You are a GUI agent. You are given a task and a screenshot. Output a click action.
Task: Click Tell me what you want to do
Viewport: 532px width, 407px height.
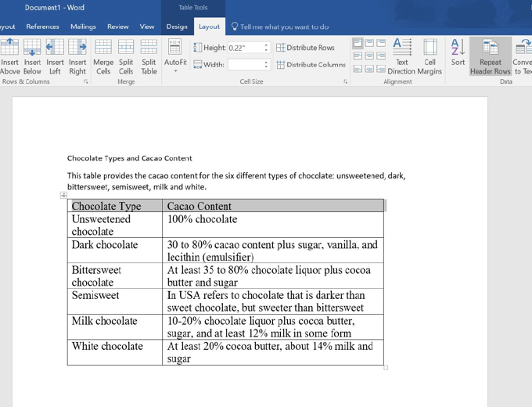pyautogui.click(x=284, y=27)
